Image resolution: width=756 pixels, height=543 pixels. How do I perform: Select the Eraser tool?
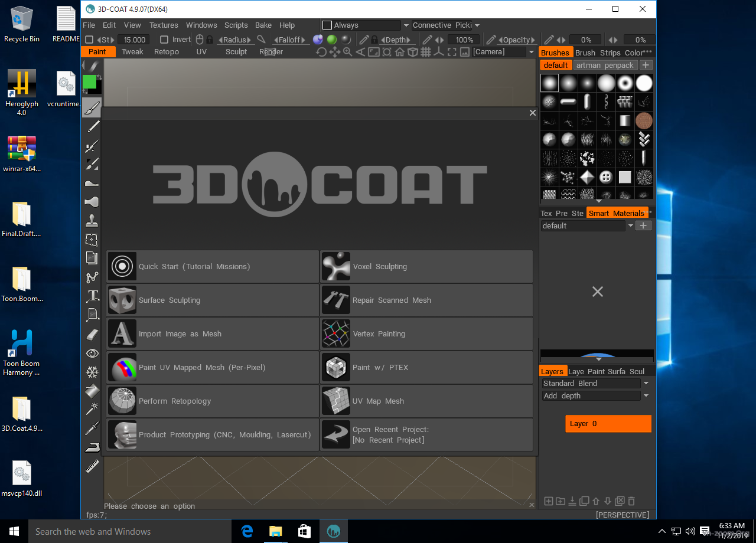click(x=92, y=334)
